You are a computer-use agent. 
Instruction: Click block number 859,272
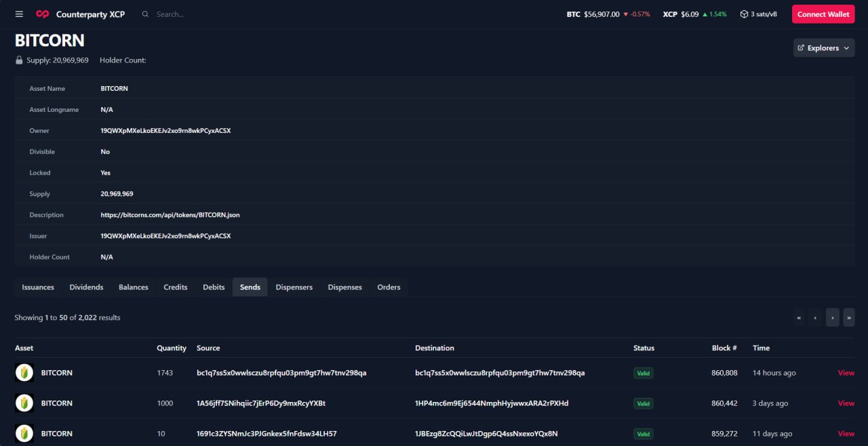(x=724, y=434)
